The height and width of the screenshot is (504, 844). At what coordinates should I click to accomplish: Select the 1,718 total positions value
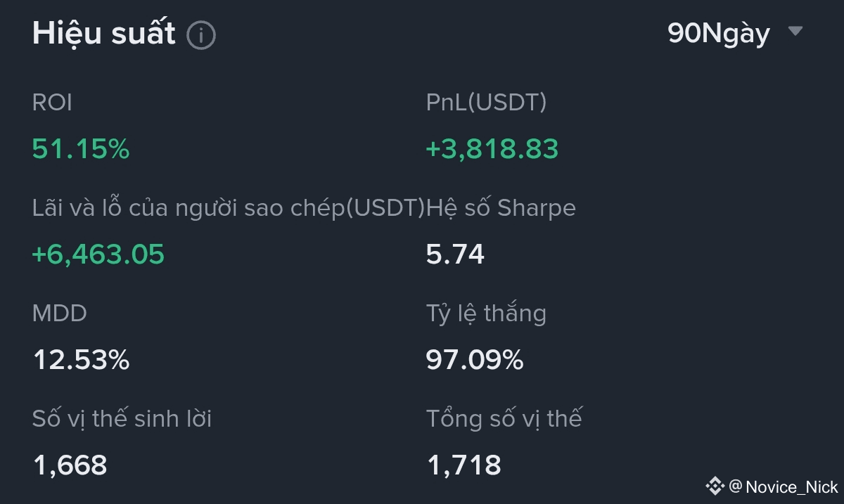coord(464,465)
